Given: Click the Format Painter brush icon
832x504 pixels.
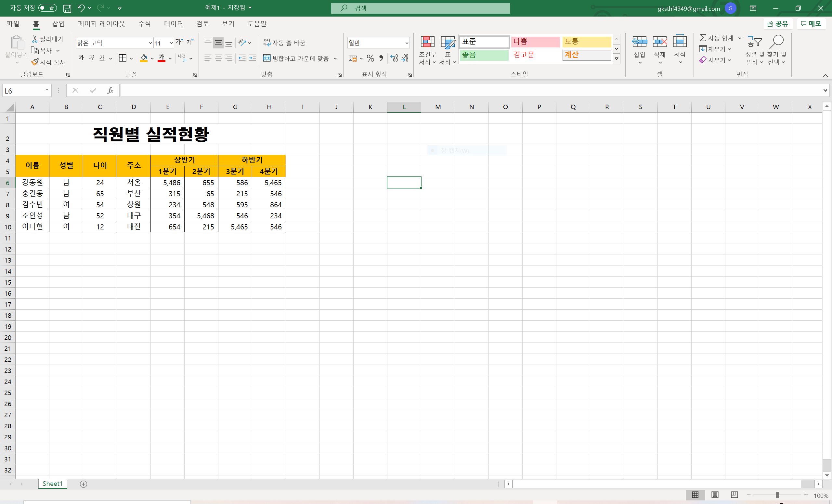Looking at the screenshot, I should tap(35, 62).
